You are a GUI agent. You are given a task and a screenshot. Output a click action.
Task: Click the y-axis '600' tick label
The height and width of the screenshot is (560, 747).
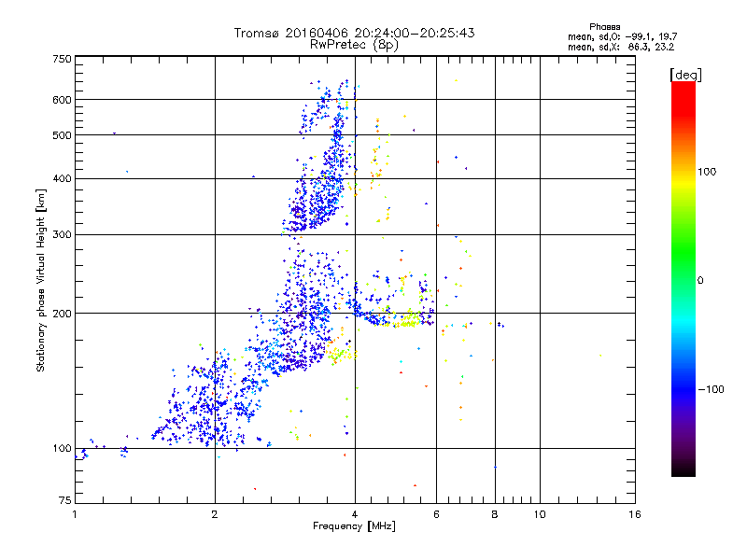(62, 100)
